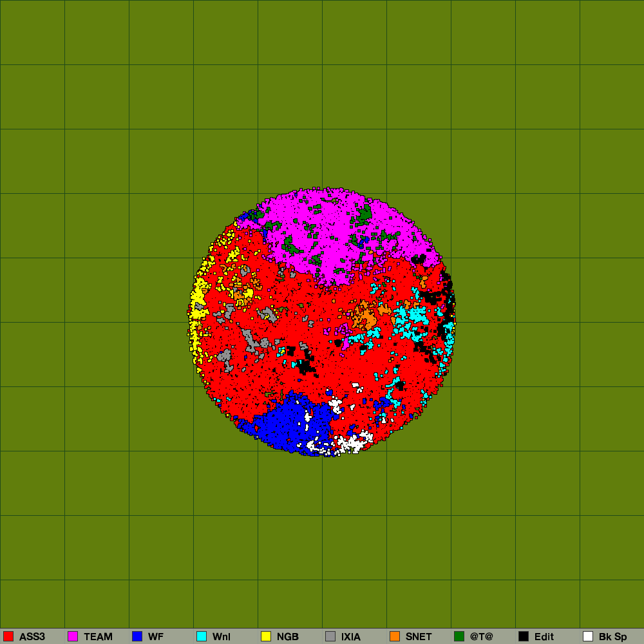Click the yellow NGB legend swatch

click(266, 636)
